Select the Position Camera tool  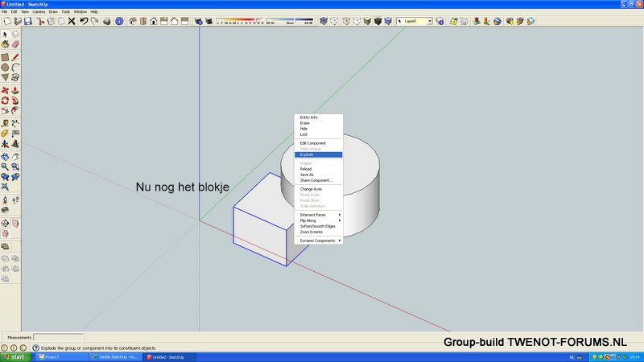(x=5, y=200)
